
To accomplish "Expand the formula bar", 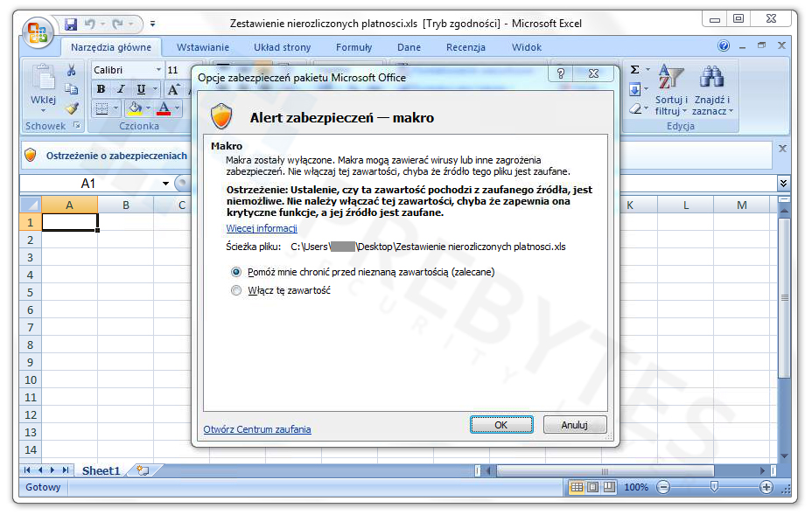I will coord(783,184).
